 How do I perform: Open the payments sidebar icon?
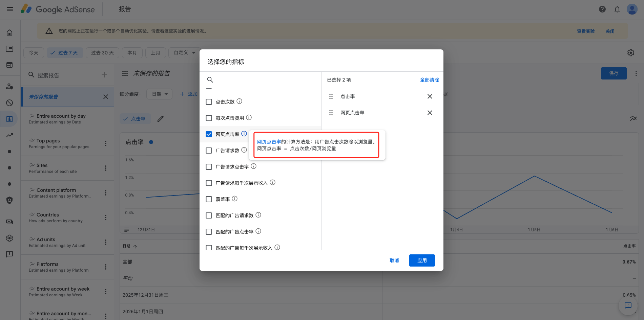9,222
